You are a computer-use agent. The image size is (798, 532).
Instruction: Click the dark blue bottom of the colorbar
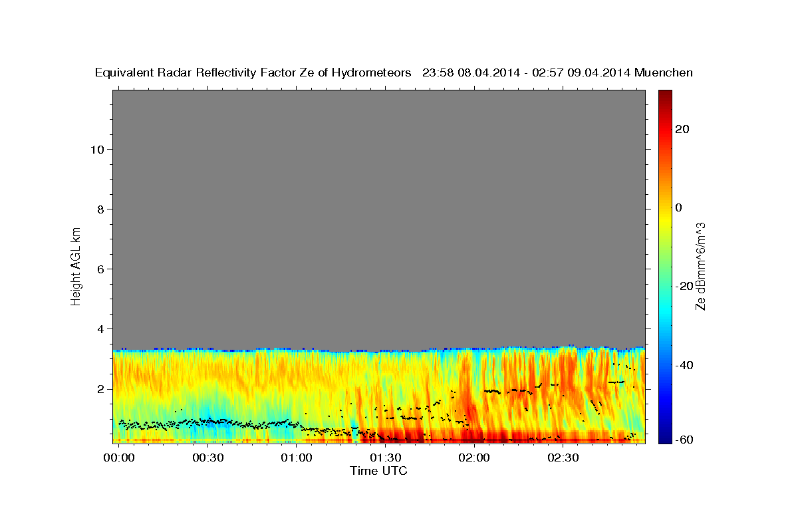(x=664, y=436)
